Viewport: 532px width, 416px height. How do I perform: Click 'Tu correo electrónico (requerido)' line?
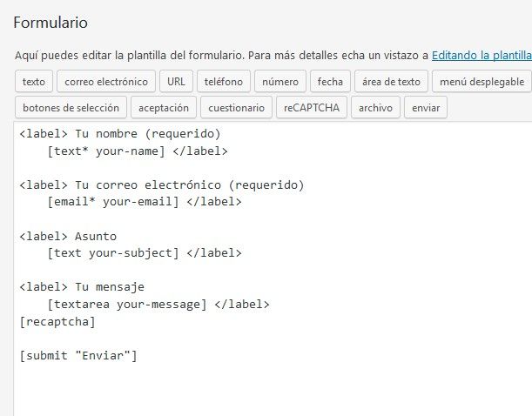click(x=162, y=185)
